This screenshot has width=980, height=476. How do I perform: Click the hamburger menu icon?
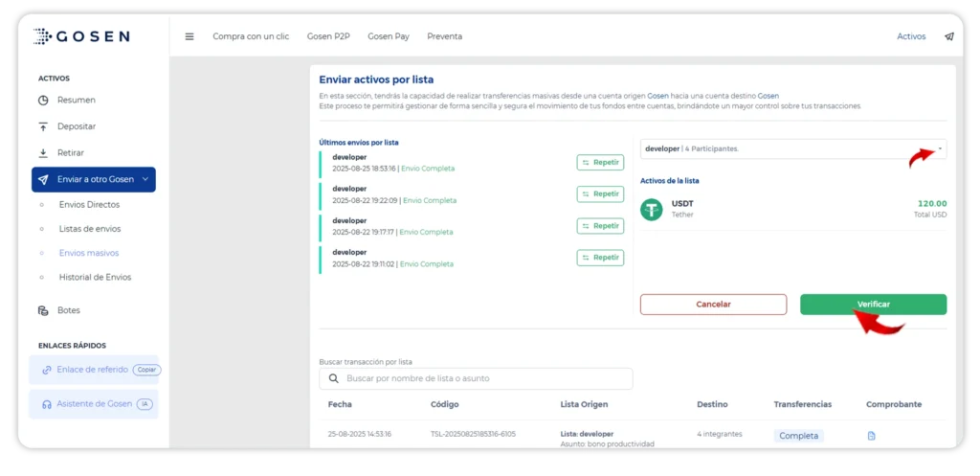click(x=189, y=36)
